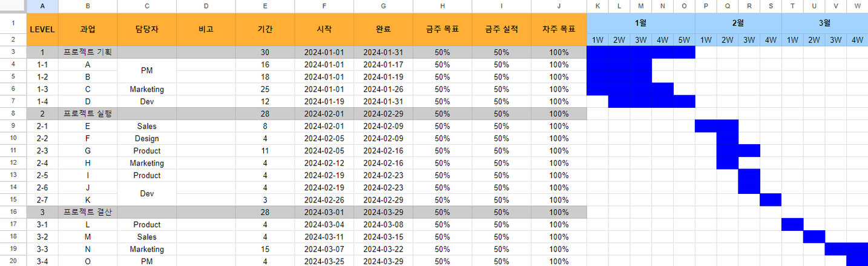868x266 pixels.
Task: Click the 5W header under 1월
Action: [x=684, y=40]
